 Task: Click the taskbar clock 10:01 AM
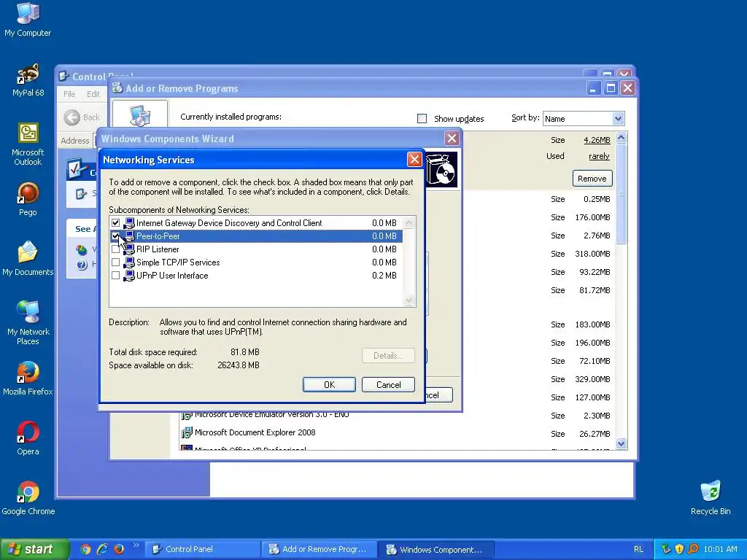click(720, 549)
